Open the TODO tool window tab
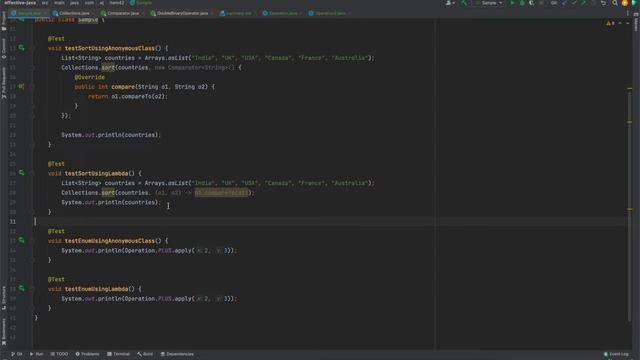 pos(59,354)
